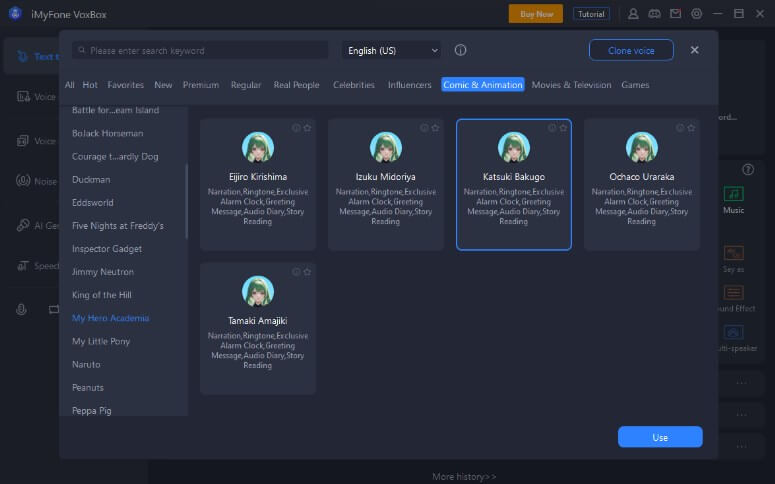Click the Tamaki Amajiki avatar

[258, 291]
